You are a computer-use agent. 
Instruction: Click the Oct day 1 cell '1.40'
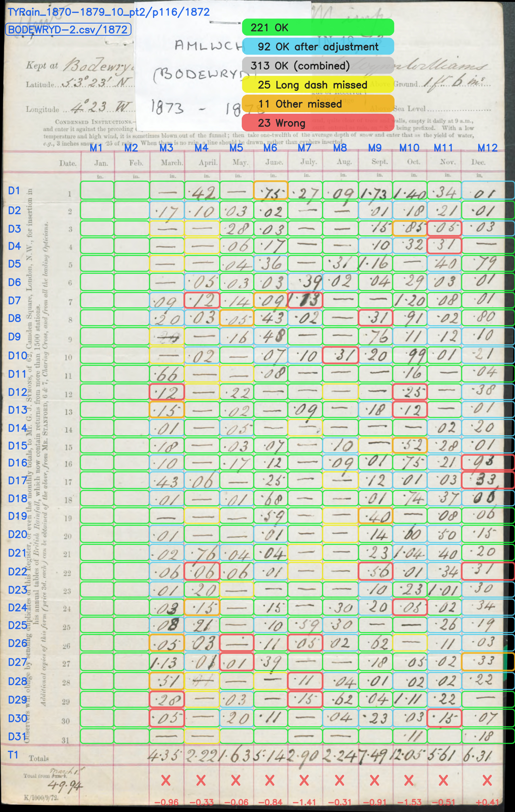click(x=409, y=190)
